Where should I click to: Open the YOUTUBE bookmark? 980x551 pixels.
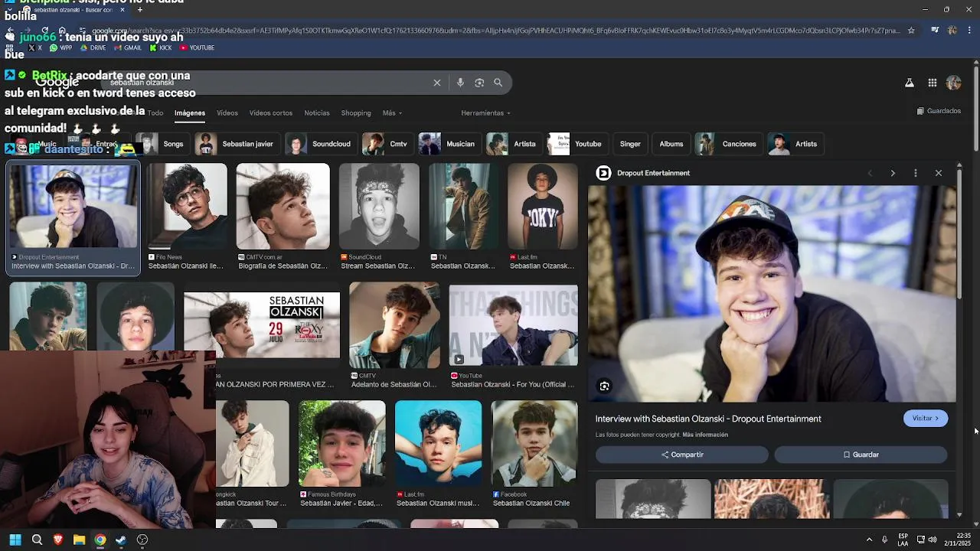(x=197, y=47)
